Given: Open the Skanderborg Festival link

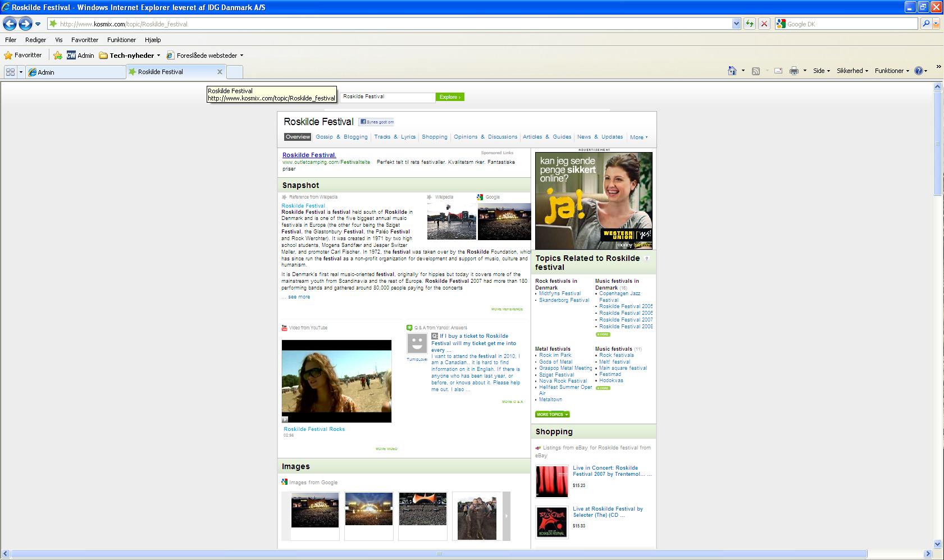Looking at the screenshot, I should [564, 300].
